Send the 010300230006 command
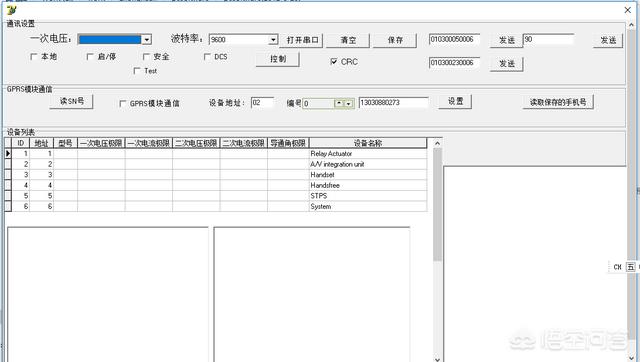The height and width of the screenshot is (362, 640). (x=507, y=64)
